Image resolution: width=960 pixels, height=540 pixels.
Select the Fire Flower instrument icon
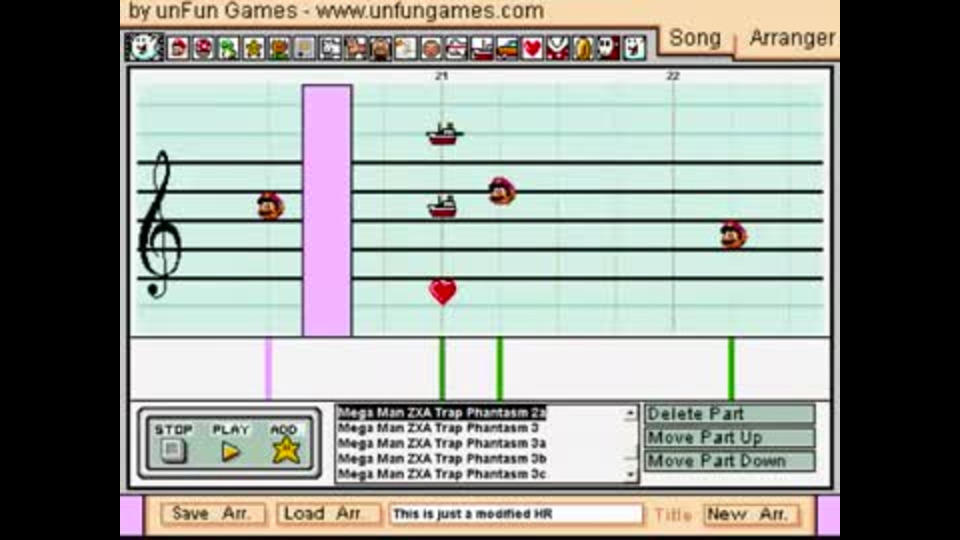[x=279, y=48]
